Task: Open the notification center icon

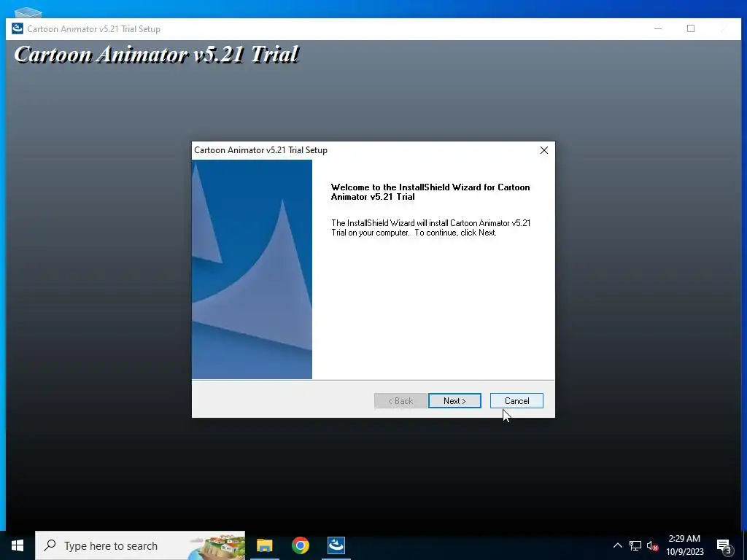Action: point(724,545)
